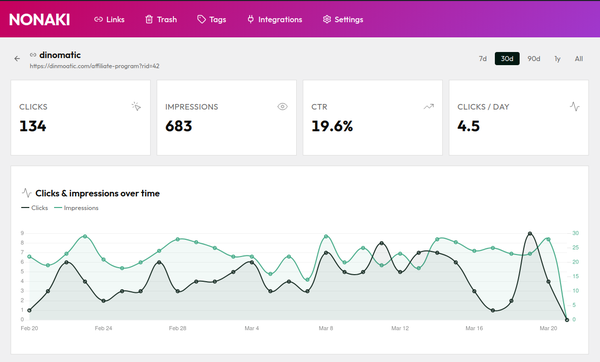Select the All time range
This screenshot has height=362, width=600.
coord(579,59)
